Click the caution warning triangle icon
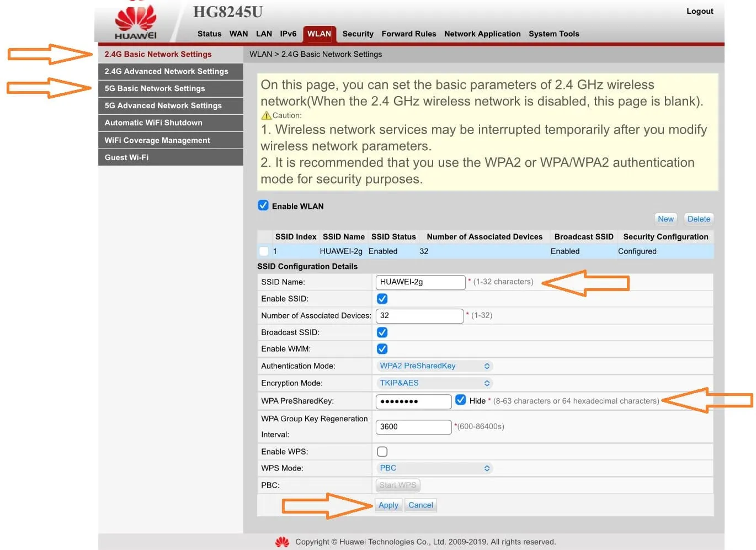 click(266, 115)
